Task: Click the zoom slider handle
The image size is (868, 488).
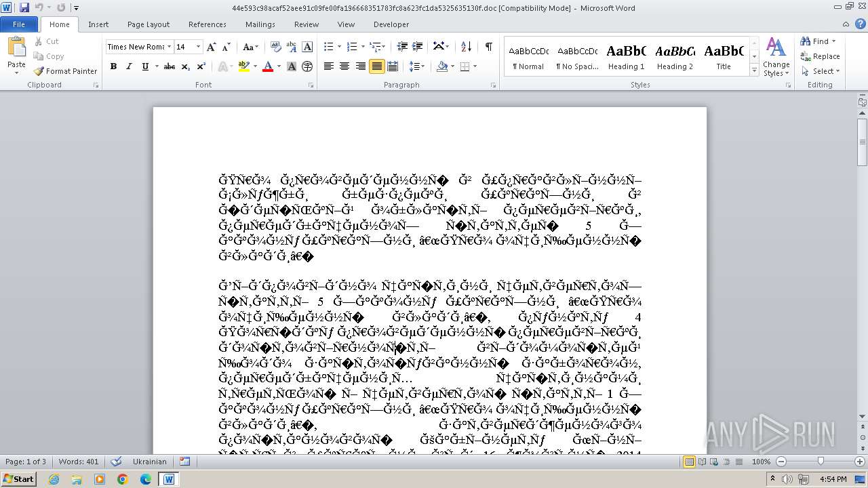Action: coord(821,462)
